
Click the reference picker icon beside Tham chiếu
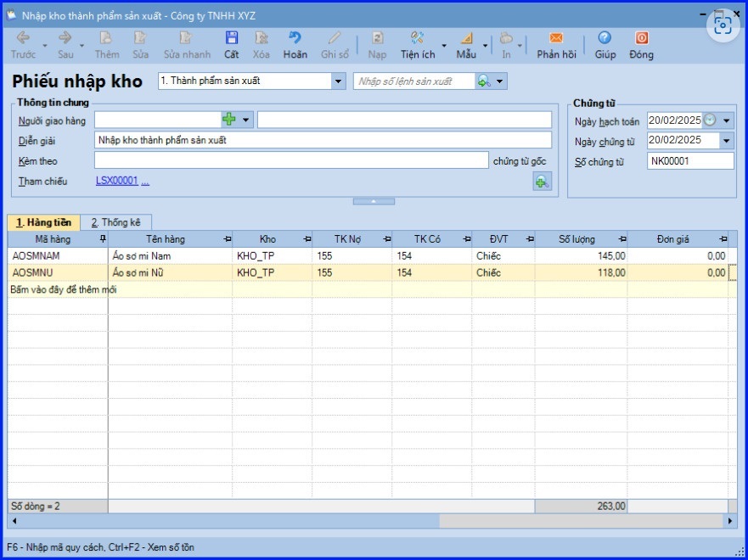pos(542,181)
